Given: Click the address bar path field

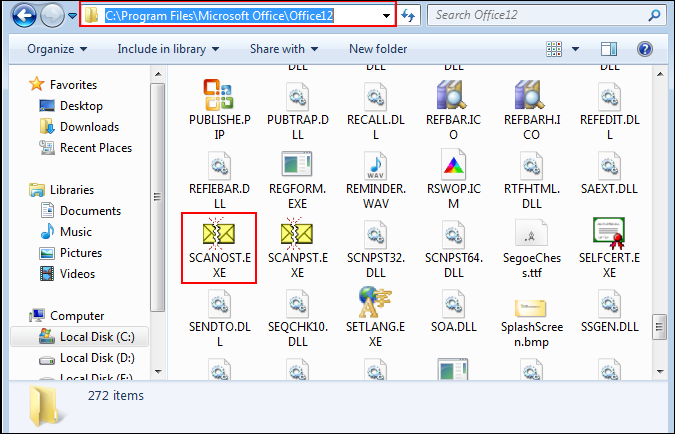Looking at the screenshot, I should tap(238, 16).
